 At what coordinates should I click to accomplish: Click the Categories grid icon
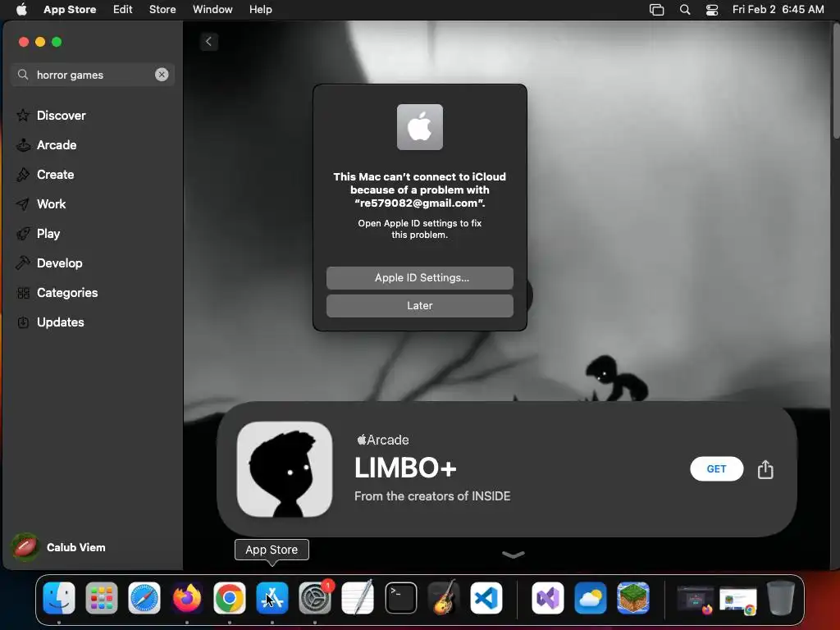23,293
